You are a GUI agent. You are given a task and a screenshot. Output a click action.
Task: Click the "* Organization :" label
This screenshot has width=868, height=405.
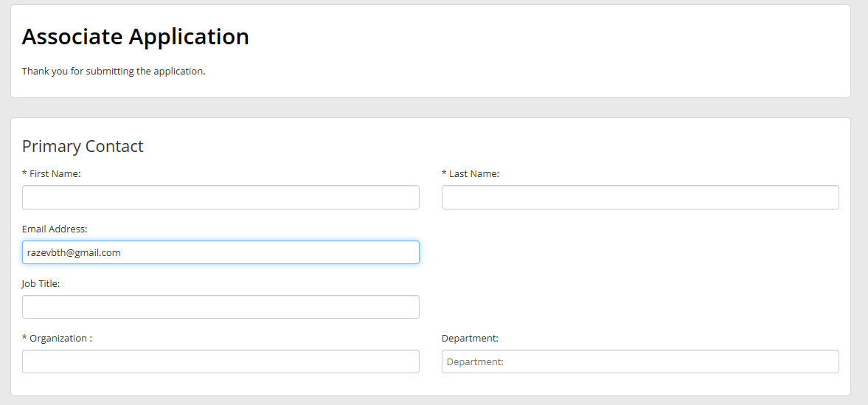(x=57, y=339)
